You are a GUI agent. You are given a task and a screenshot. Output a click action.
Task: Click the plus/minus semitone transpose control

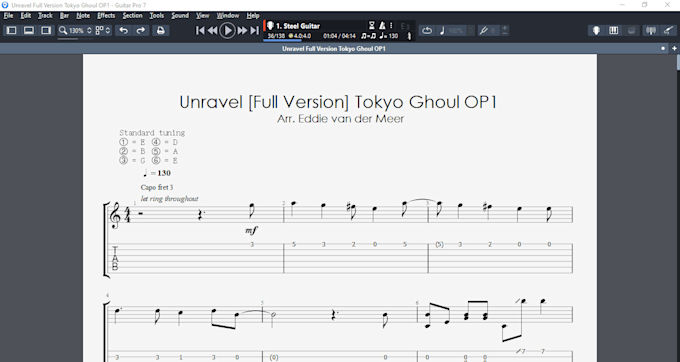pos(505,30)
